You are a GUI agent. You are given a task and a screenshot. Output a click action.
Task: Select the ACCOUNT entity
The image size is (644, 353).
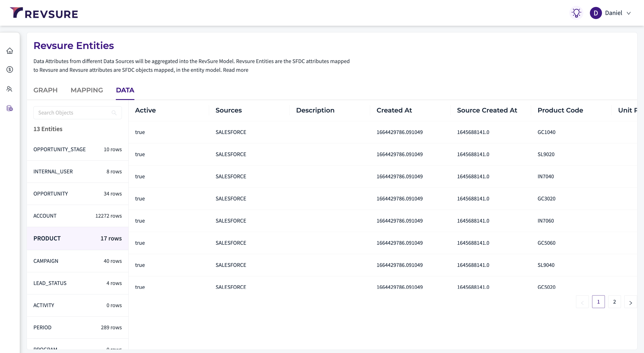click(78, 216)
